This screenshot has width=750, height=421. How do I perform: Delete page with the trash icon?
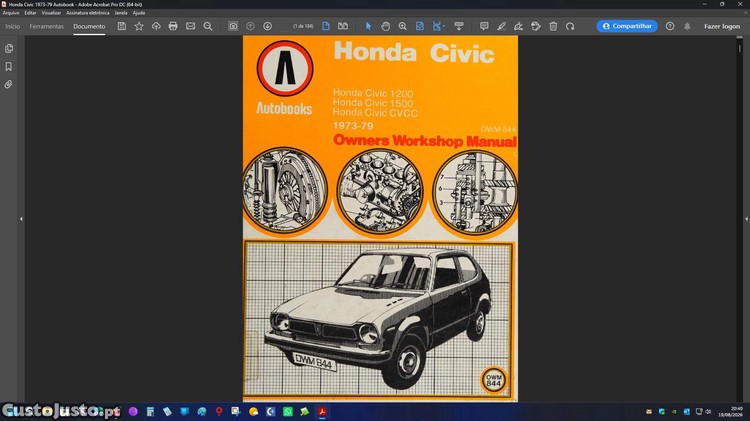[x=553, y=26]
